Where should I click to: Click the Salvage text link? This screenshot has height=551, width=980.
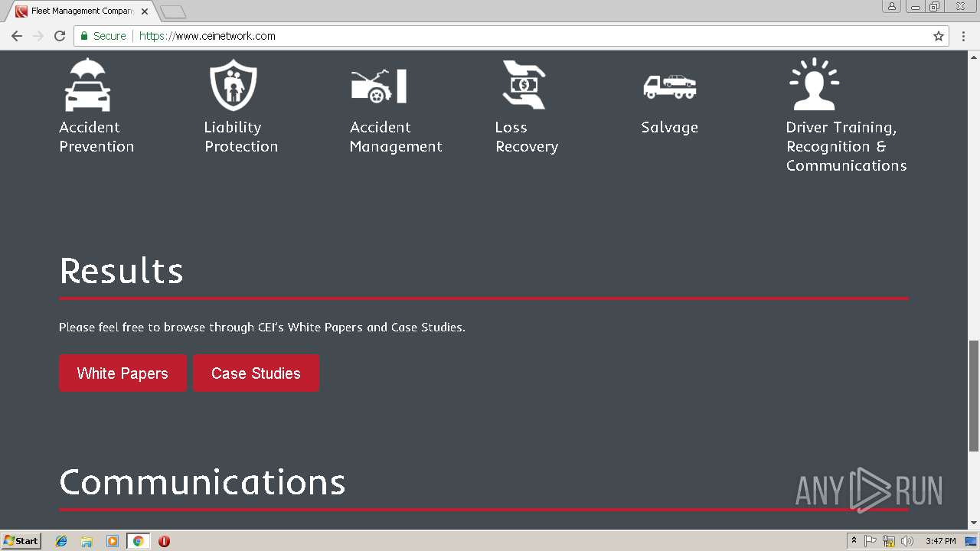click(670, 128)
